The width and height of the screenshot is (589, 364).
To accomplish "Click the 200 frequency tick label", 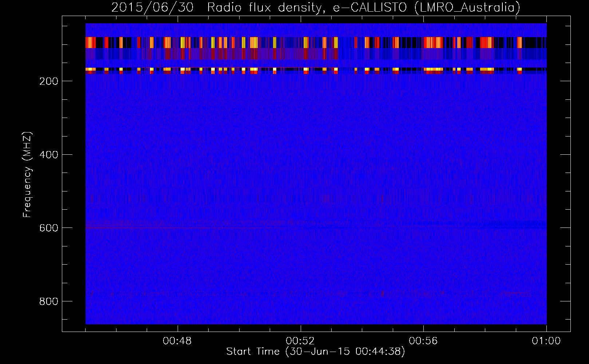I will (48, 81).
